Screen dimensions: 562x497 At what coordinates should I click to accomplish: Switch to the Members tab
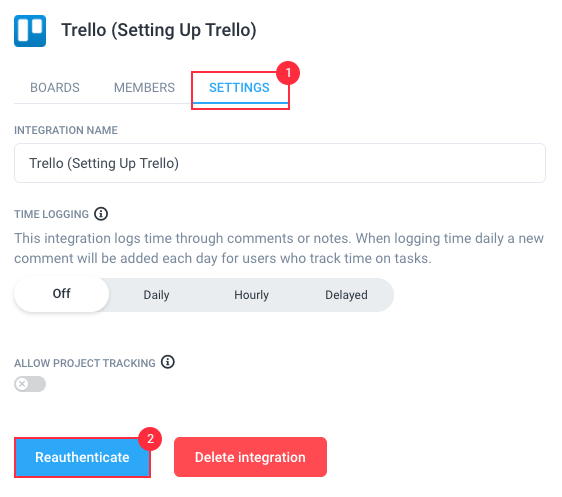(144, 88)
